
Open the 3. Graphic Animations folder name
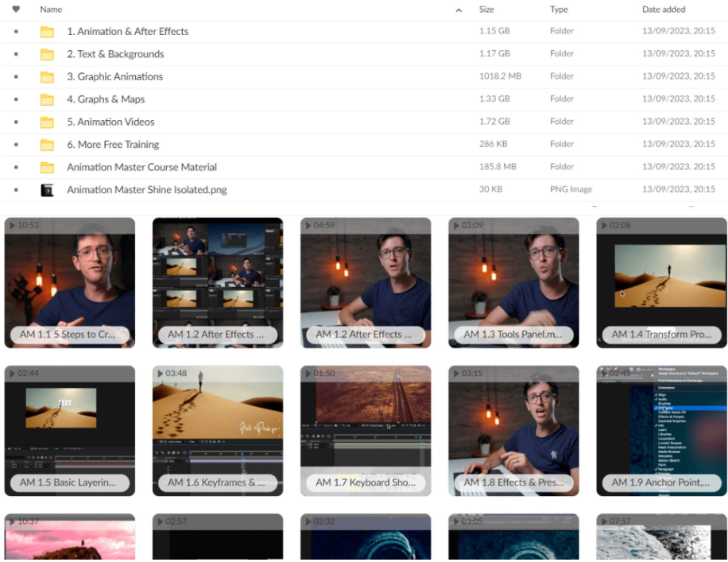114,77
